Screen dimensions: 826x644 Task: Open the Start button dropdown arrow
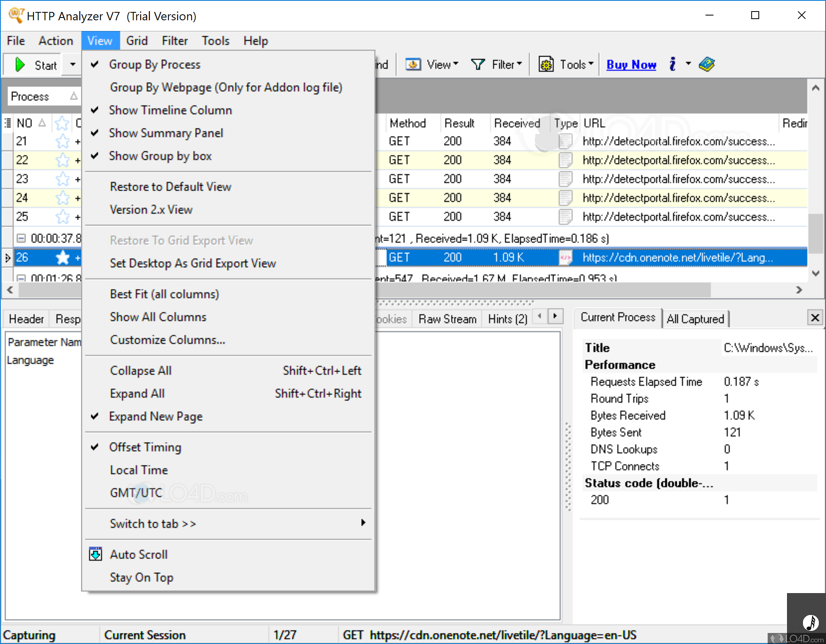72,64
